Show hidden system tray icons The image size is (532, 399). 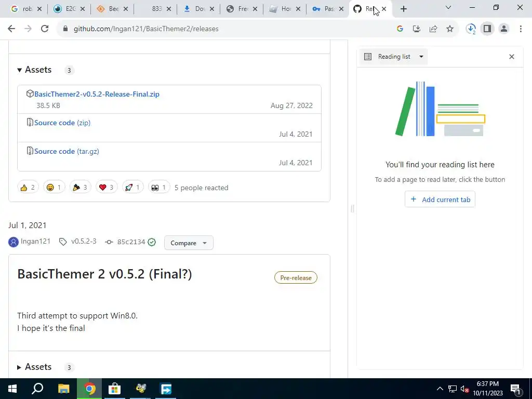coord(440,389)
